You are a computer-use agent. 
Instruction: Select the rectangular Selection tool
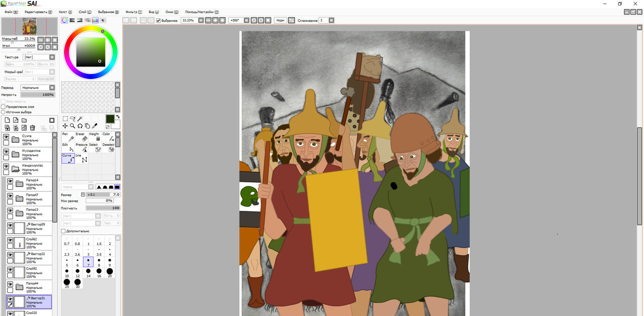pyautogui.click(x=65, y=119)
